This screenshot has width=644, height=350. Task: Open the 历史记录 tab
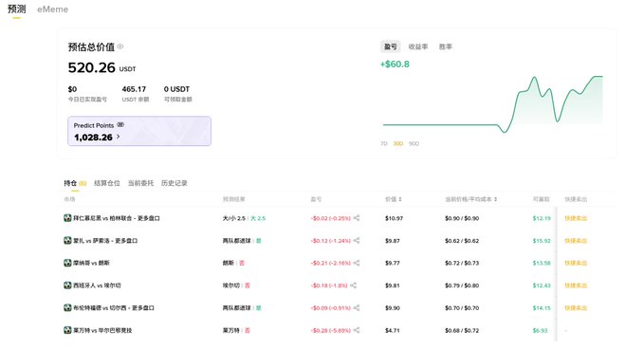tap(175, 183)
